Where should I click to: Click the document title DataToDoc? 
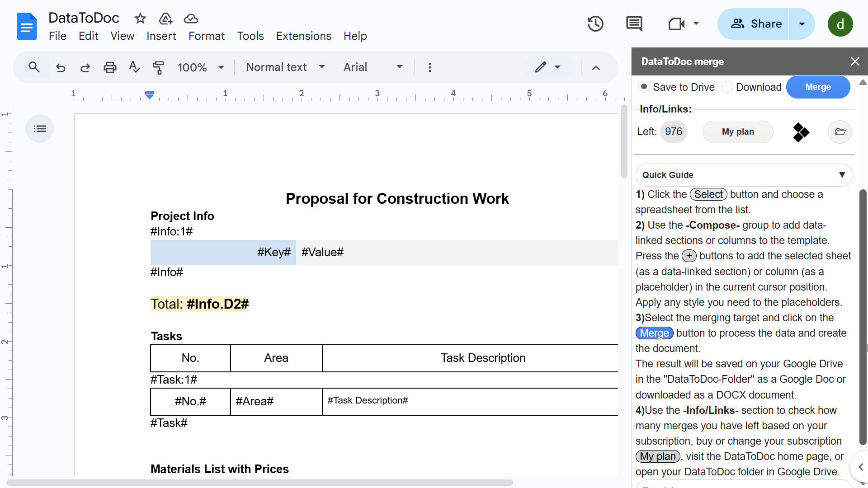click(x=84, y=18)
